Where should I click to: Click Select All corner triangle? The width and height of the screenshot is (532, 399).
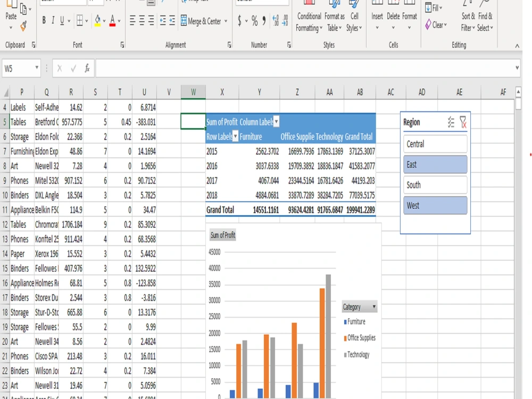coord(6,92)
